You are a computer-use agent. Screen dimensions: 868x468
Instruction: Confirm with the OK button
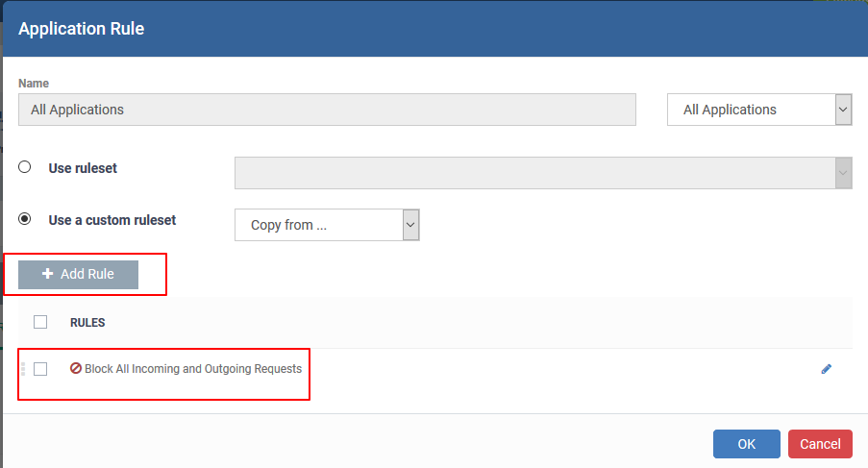coord(746,444)
